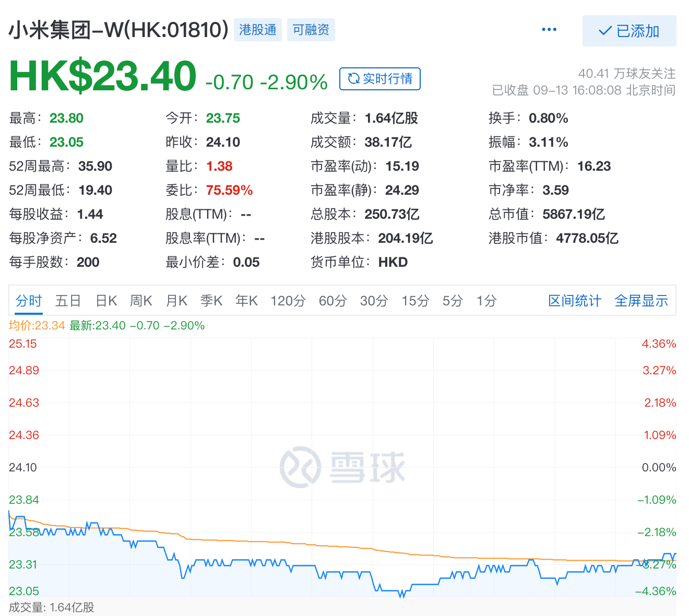Click the 实时行情 real-time quotes button

[379, 79]
